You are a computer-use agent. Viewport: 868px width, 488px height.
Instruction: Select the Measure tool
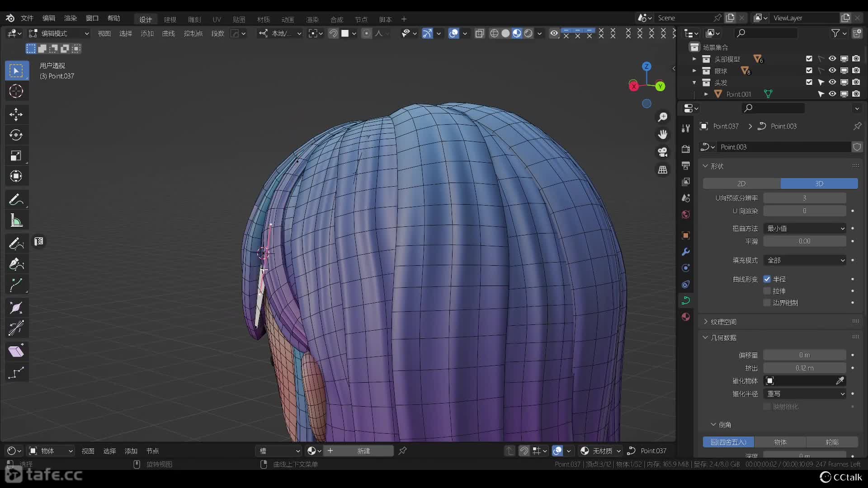(16, 221)
